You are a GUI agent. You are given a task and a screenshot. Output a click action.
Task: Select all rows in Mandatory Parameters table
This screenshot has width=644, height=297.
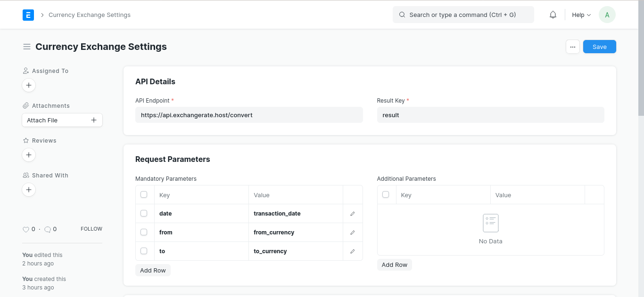pos(144,194)
